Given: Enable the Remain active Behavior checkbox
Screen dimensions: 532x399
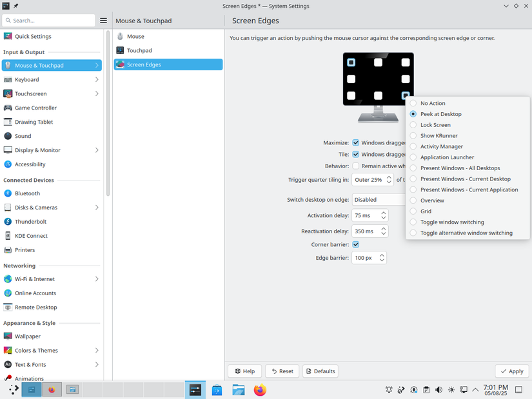Looking at the screenshot, I should click(x=355, y=166).
